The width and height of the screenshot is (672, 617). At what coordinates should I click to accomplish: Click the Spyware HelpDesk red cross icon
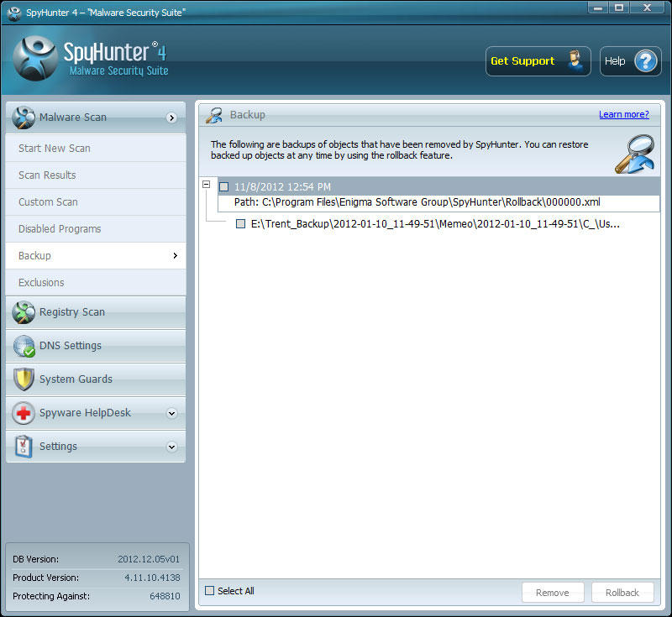pyautogui.click(x=24, y=413)
